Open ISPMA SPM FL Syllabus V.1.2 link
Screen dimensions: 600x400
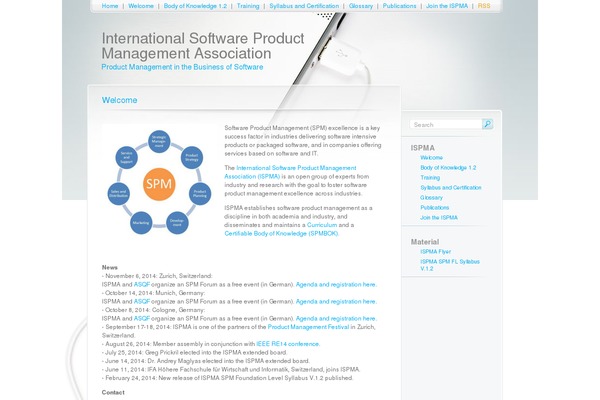pos(450,265)
